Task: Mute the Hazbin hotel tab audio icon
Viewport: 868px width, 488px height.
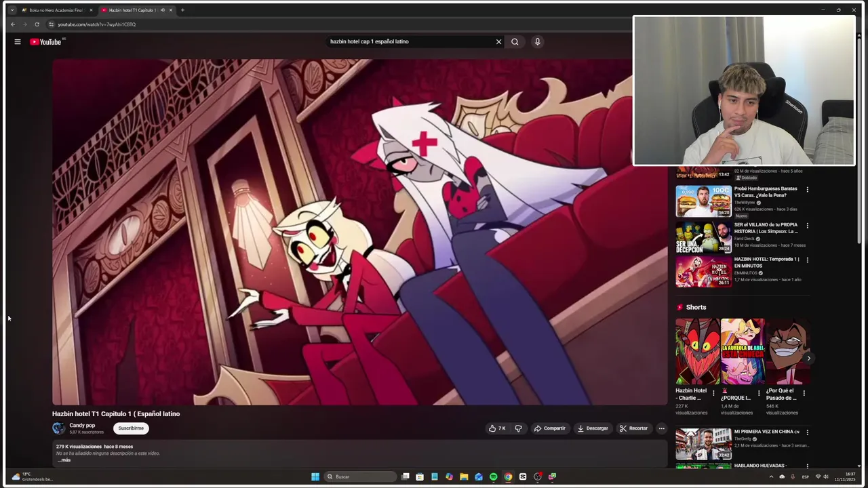Action: [x=163, y=10]
